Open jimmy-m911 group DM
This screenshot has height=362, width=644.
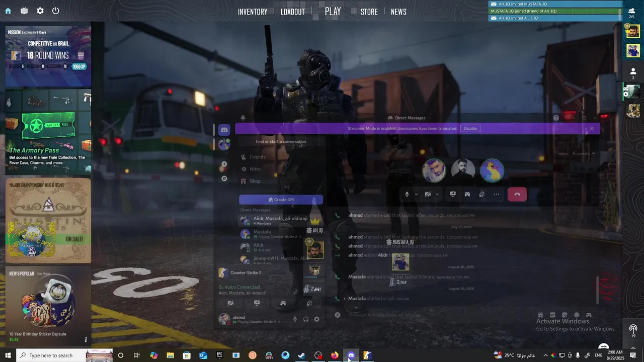click(281, 260)
